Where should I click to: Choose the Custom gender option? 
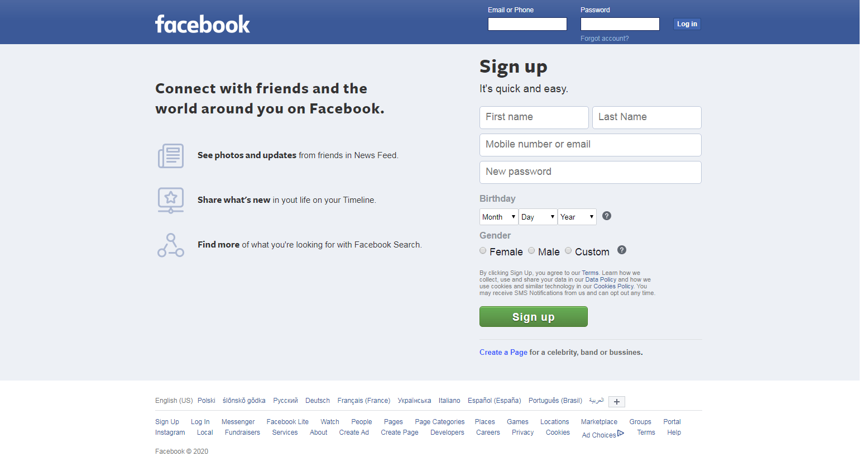point(568,250)
